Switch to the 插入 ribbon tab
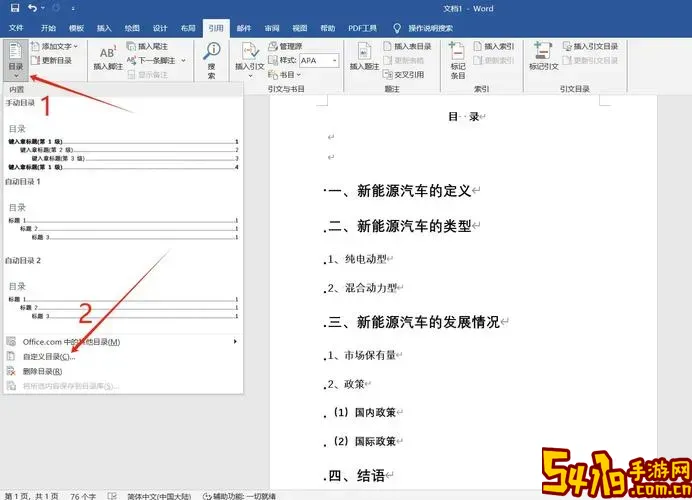 click(x=104, y=28)
